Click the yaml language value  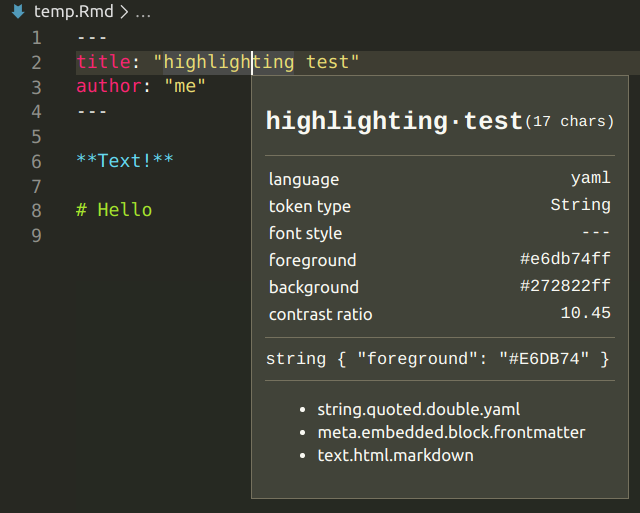coord(591,178)
